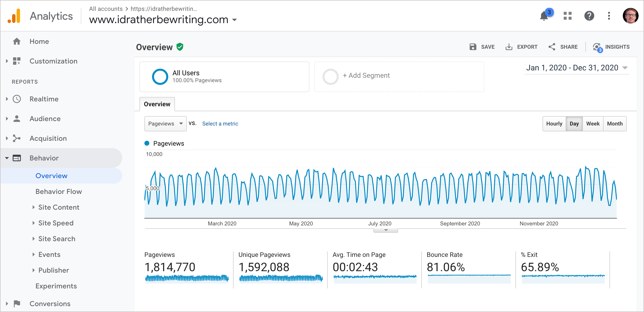Screen dimensions: 644x312
Task: Click the Add Segment empty circle
Action: (x=330, y=77)
